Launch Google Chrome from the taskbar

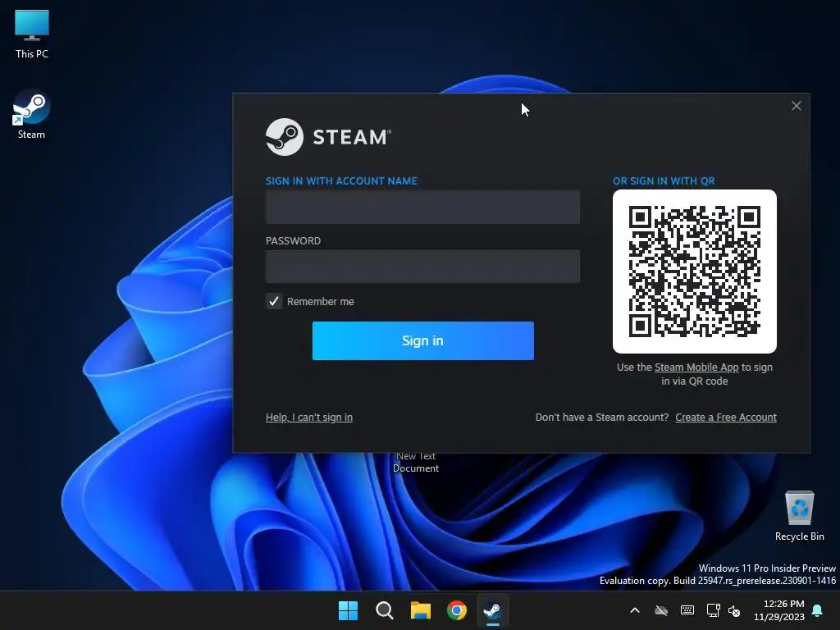pos(456,610)
